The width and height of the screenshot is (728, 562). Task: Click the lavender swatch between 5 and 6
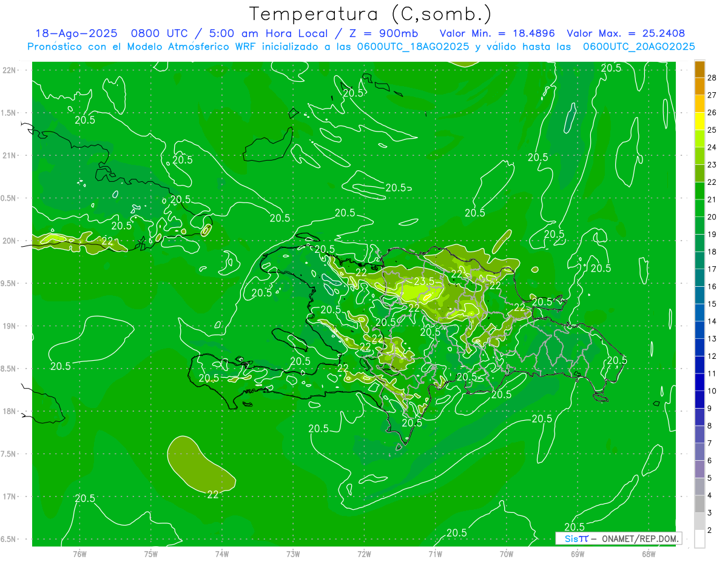point(699,469)
